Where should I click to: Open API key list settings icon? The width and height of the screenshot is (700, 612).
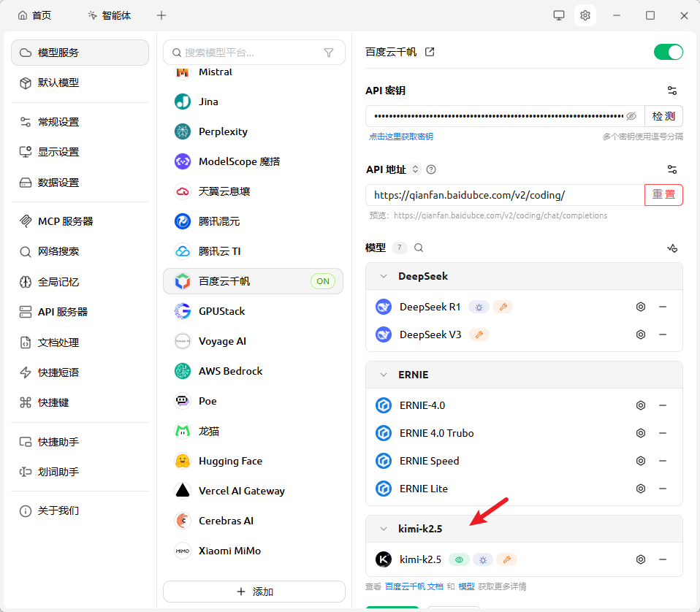pyautogui.click(x=672, y=91)
